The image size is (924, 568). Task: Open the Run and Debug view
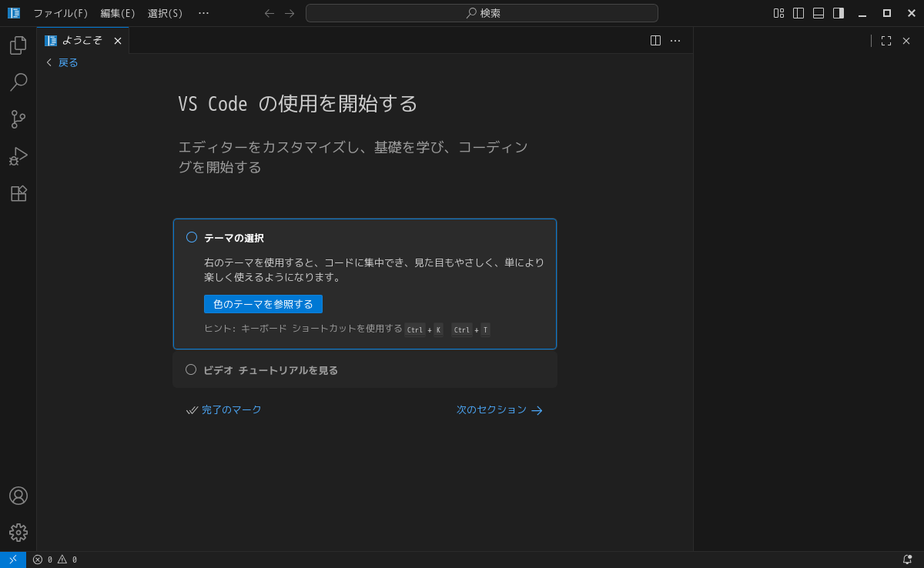pos(18,156)
